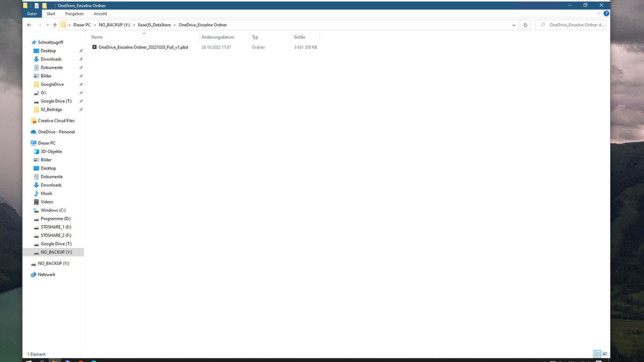Click the Schnellzugriff star icon
Image resolution: width=644 pixels, height=362 pixels.
tap(34, 42)
